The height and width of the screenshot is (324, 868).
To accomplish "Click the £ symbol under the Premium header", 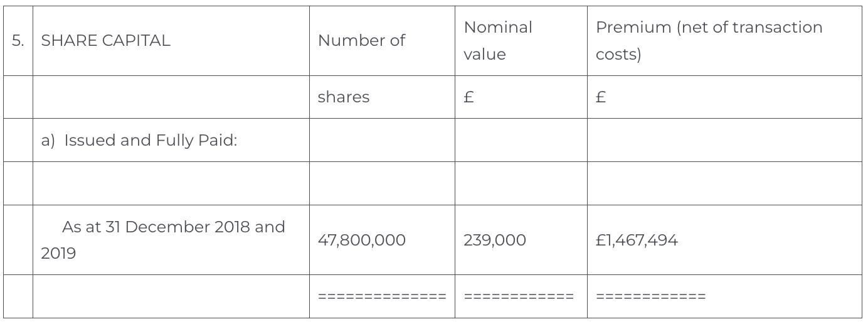I will 600,97.
